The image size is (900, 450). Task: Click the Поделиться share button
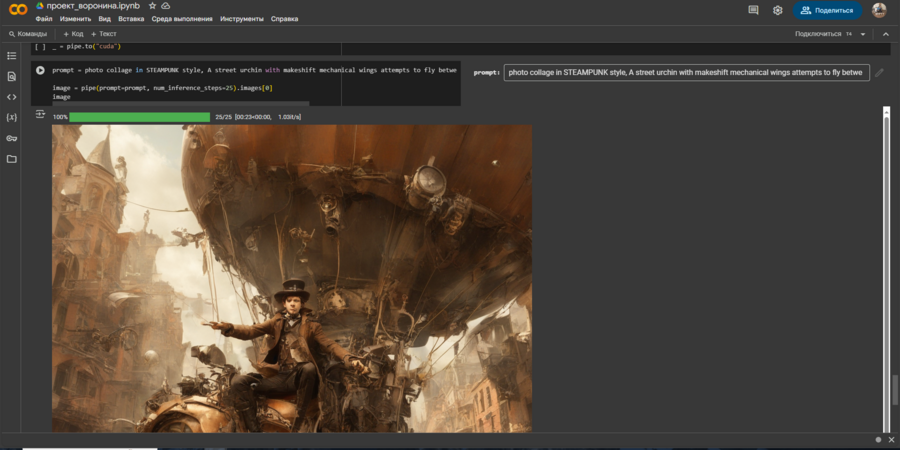(x=827, y=10)
